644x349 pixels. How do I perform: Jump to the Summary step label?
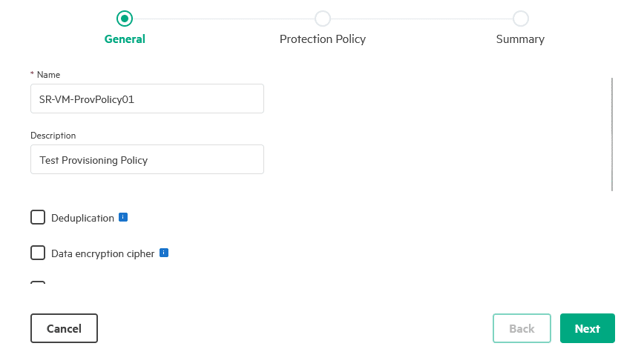point(520,39)
